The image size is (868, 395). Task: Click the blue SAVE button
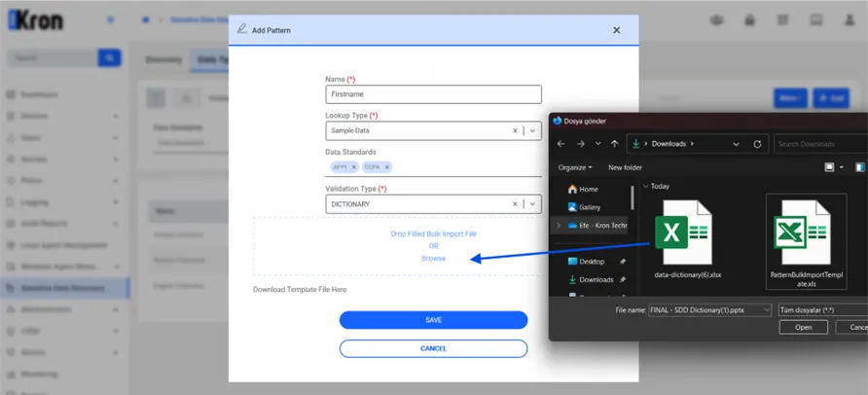click(433, 320)
